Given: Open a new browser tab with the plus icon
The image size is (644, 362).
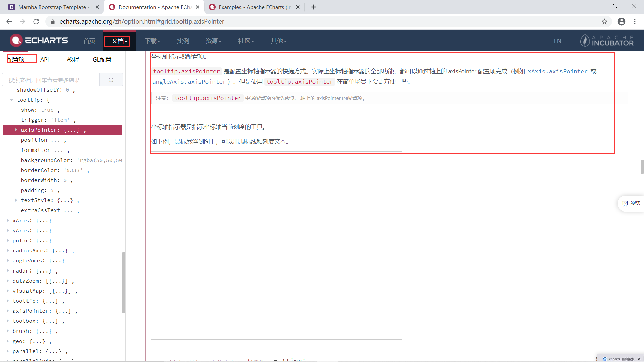Looking at the screenshot, I should [314, 7].
